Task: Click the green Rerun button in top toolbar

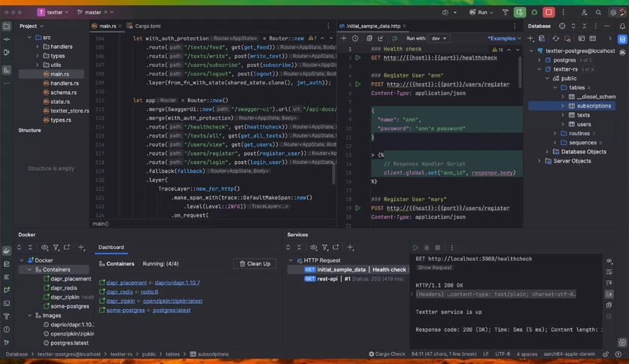Action: pyautogui.click(x=519, y=13)
